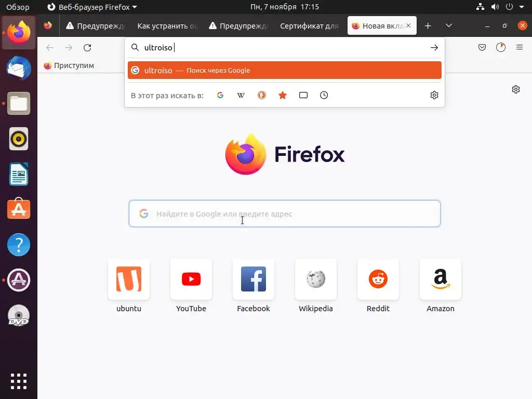Search this time with Google
Image resolution: width=532 pixels, height=399 pixels.
[x=220, y=96]
